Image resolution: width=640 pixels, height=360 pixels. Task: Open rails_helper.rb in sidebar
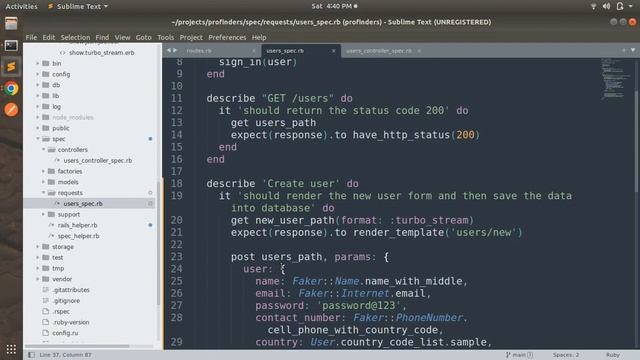click(x=77, y=225)
